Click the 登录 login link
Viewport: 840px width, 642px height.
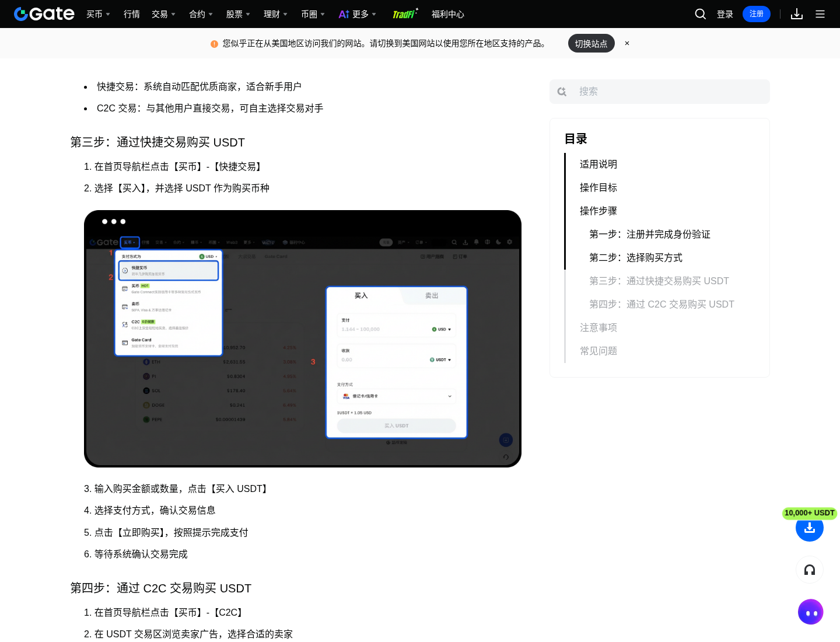[x=725, y=14]
